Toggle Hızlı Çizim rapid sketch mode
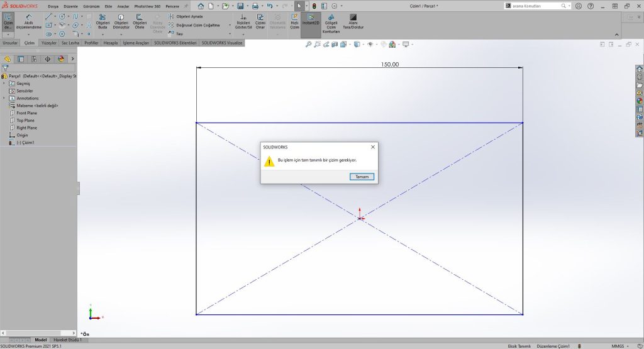 point(294,21)
